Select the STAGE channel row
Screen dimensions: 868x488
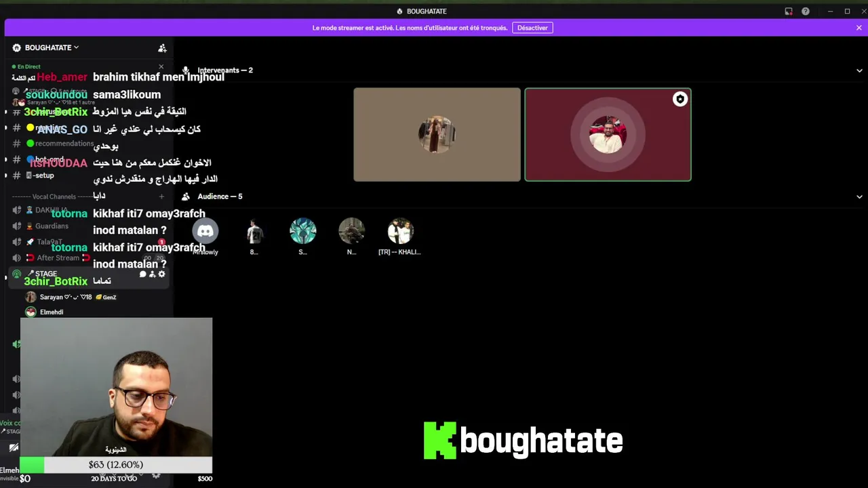[x=88, y=274]
